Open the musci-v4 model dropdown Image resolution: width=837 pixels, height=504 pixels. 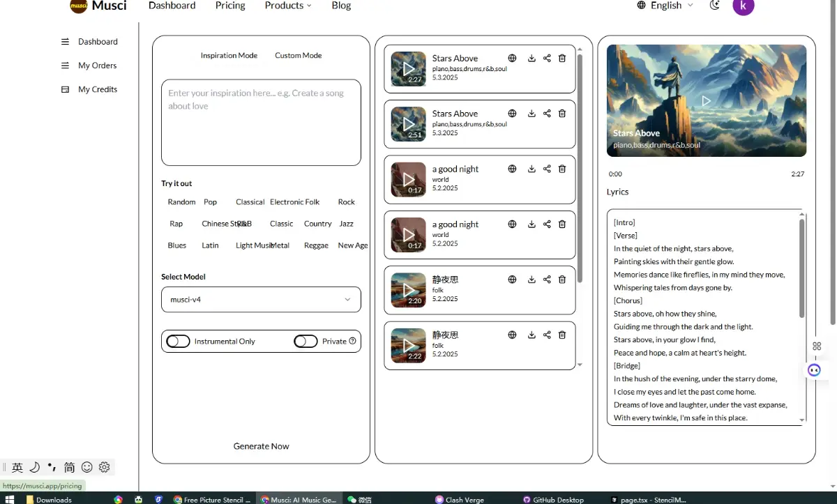click(x=261, y=300)
